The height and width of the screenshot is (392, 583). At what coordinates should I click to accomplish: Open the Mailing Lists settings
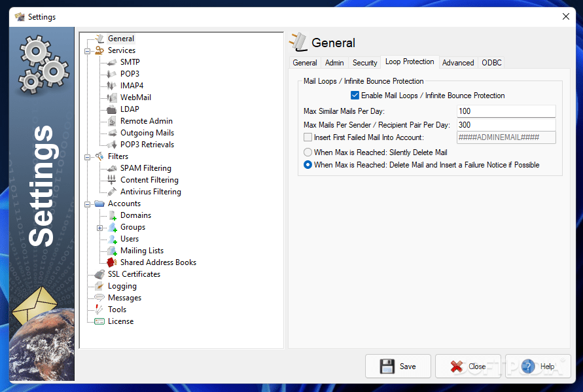pyautogui.click(x=141, y=250)
